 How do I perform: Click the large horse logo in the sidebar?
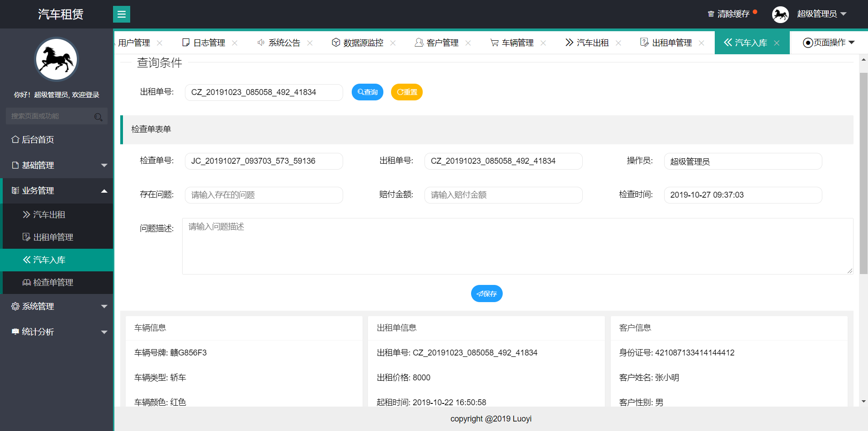coord(57,59)
